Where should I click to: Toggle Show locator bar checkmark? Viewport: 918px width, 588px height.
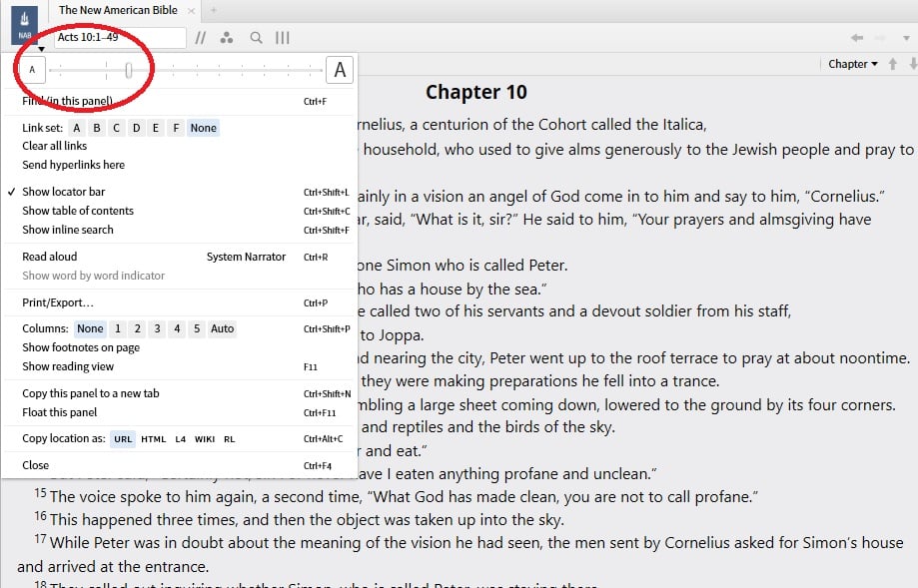click(x=63, y=192)
